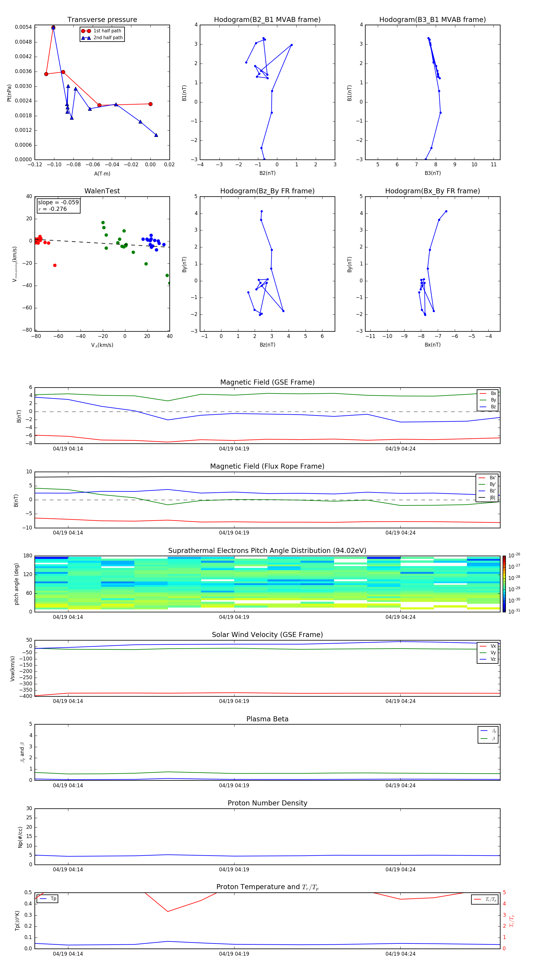The image size is (535, 980).
Task: Click the "Magnetic Field (Flux Rope Frame)" title
Action: pyautogui.click(x=267, y=467)
